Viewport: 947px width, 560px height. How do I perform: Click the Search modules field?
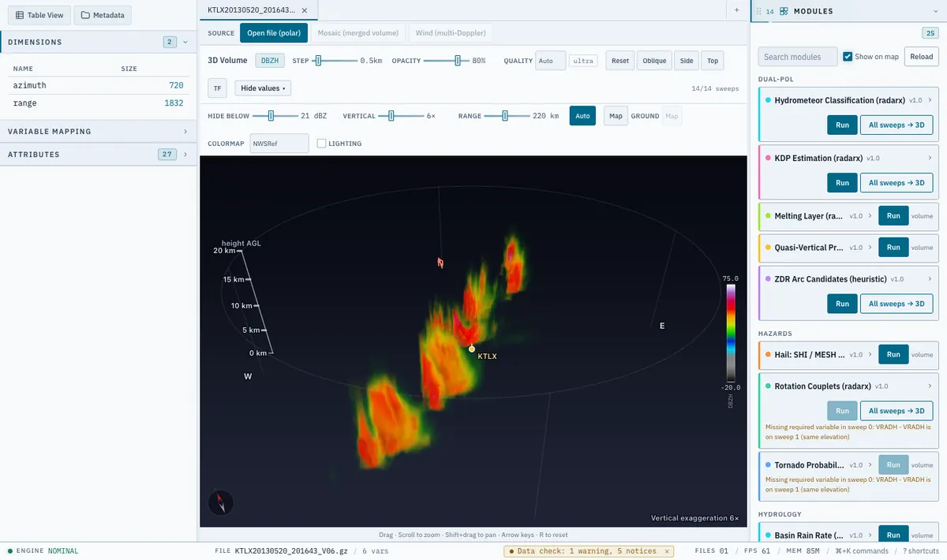pyautogui.click(x=797, y=57)
